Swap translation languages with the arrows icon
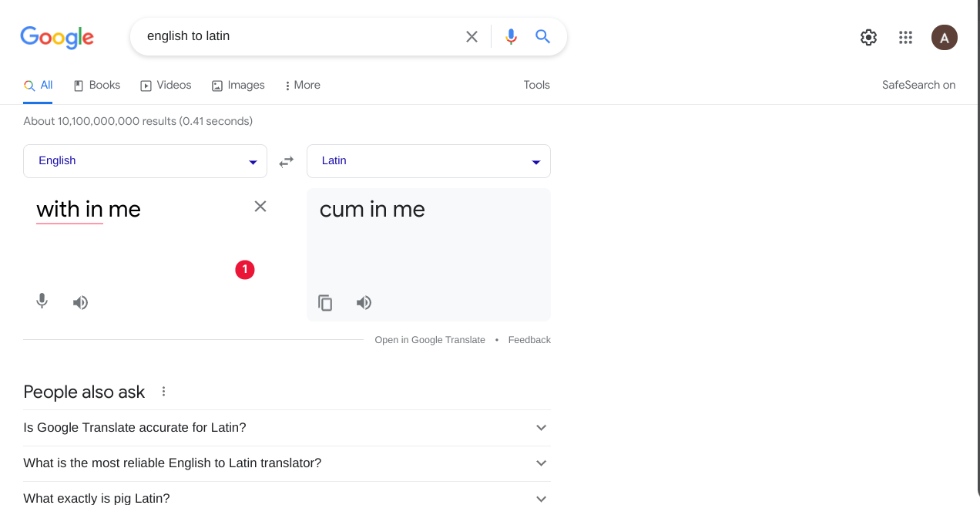Image resolution: width=980 pixels, height=505 pixels. (286, 161)
